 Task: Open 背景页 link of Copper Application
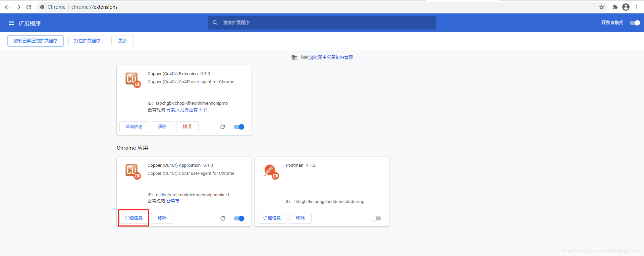[x=173, y=202]
